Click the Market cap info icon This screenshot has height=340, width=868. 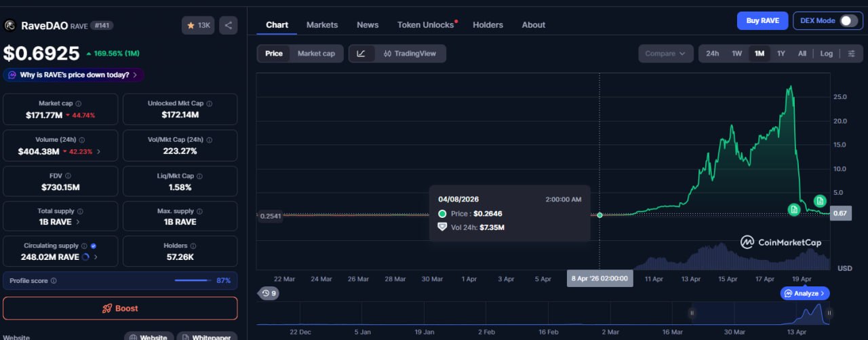pyautogui.click(x=79, y=104)
